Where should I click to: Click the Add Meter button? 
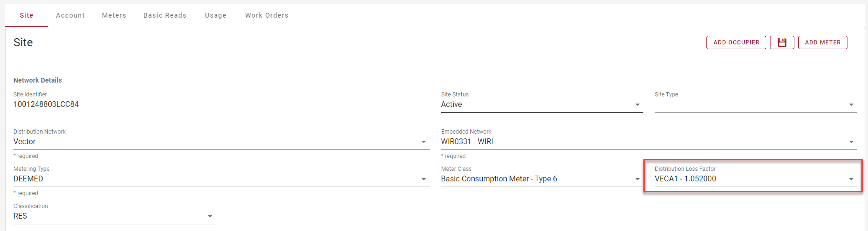coord(823,42)
